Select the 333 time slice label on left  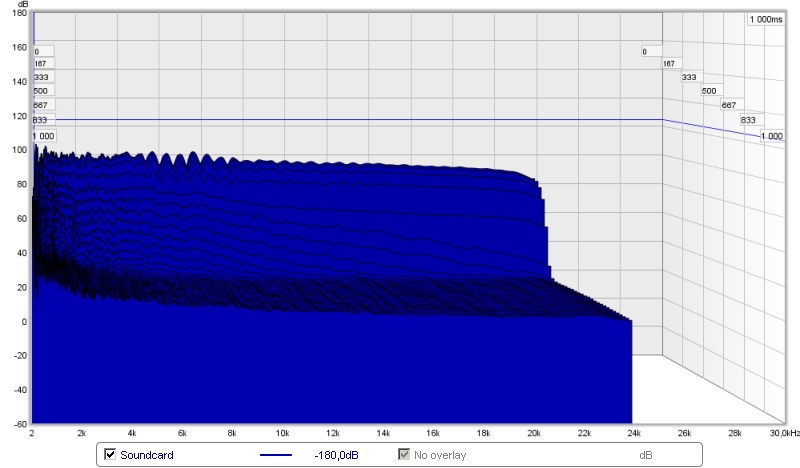(41, 77)
